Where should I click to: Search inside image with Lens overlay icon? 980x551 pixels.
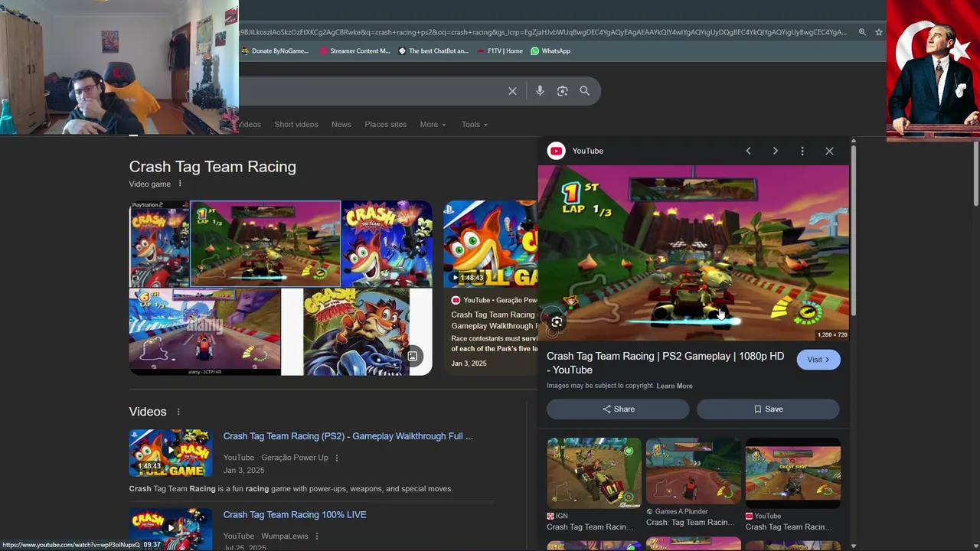tap(557, 322)
